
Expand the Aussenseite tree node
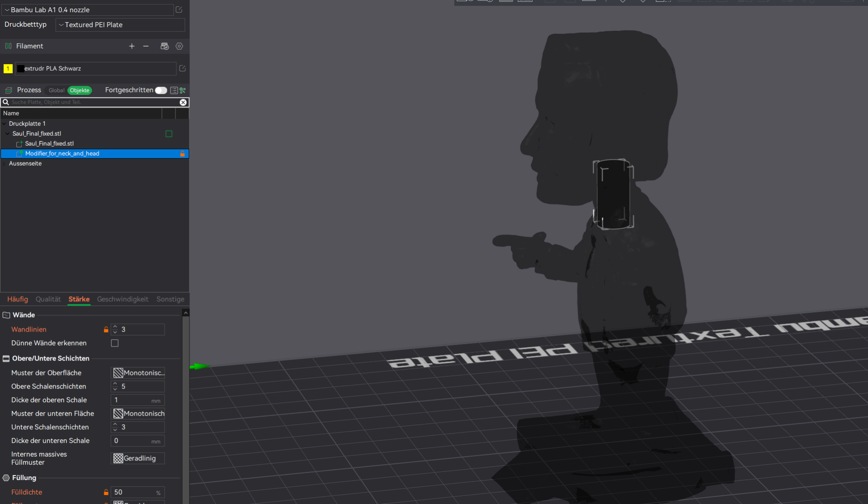click(5, 163)
